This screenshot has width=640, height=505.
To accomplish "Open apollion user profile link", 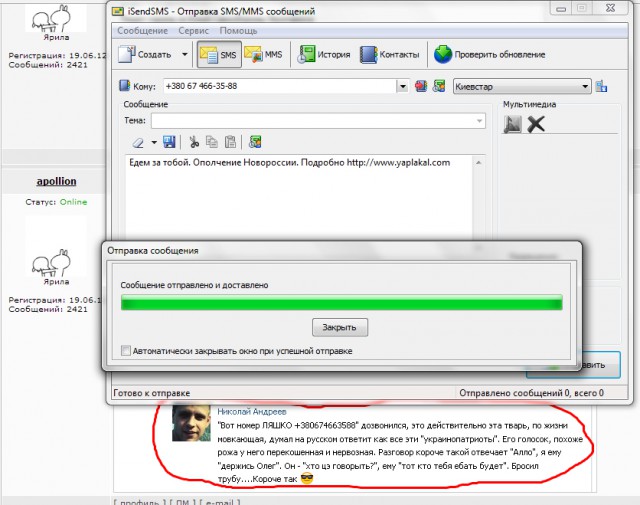I will pyautogui.click(x=56, y=181).
